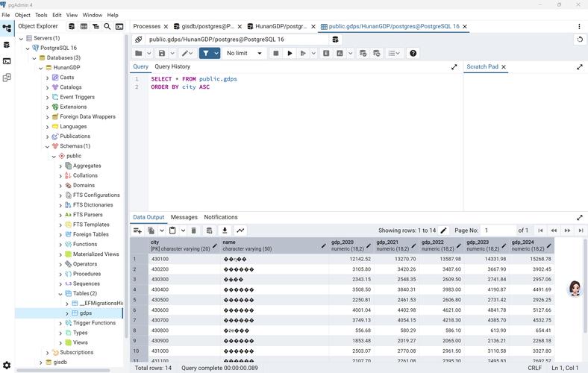588x373 pixels.
Task: Open the Messages tab
Action: pyautogui.click(x=184, y=217)
